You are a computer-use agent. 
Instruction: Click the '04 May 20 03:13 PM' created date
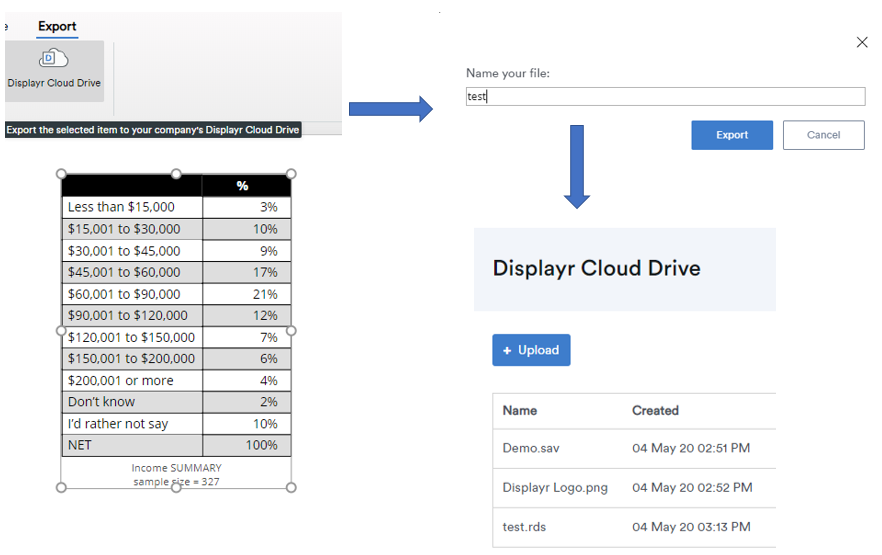click(x=691, y=527)
